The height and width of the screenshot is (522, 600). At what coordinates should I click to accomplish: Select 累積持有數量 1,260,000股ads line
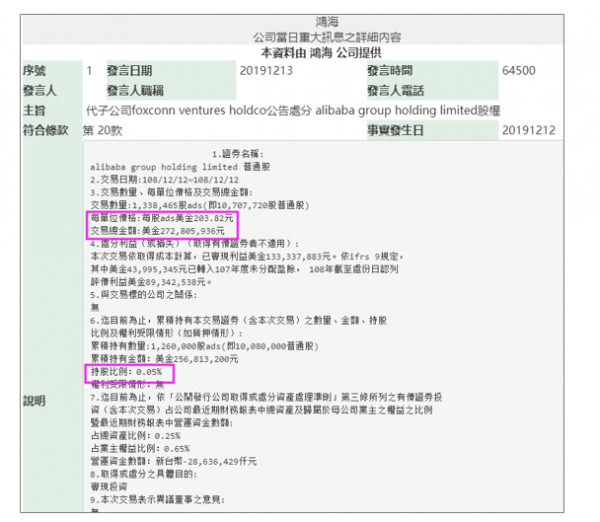click(x=204, y=346)
